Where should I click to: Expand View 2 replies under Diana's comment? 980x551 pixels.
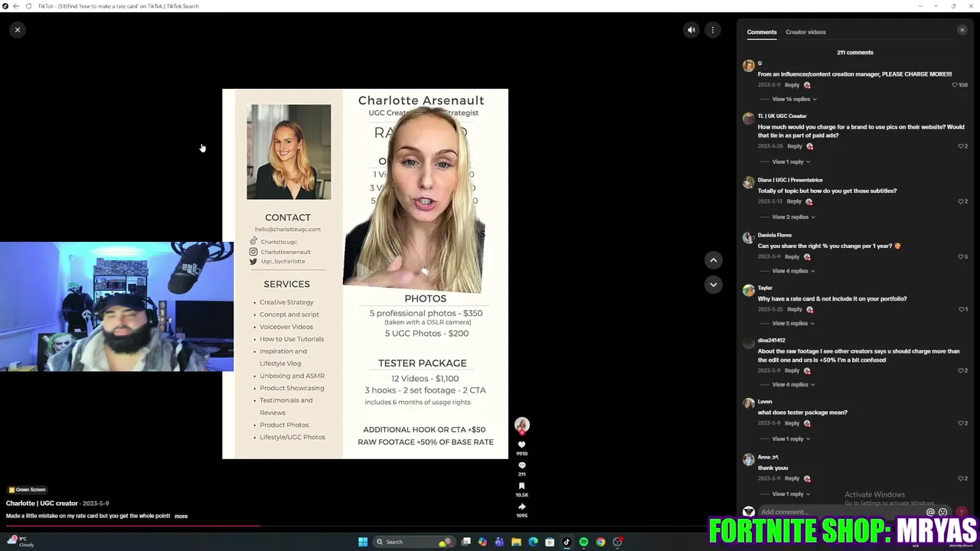793,217
